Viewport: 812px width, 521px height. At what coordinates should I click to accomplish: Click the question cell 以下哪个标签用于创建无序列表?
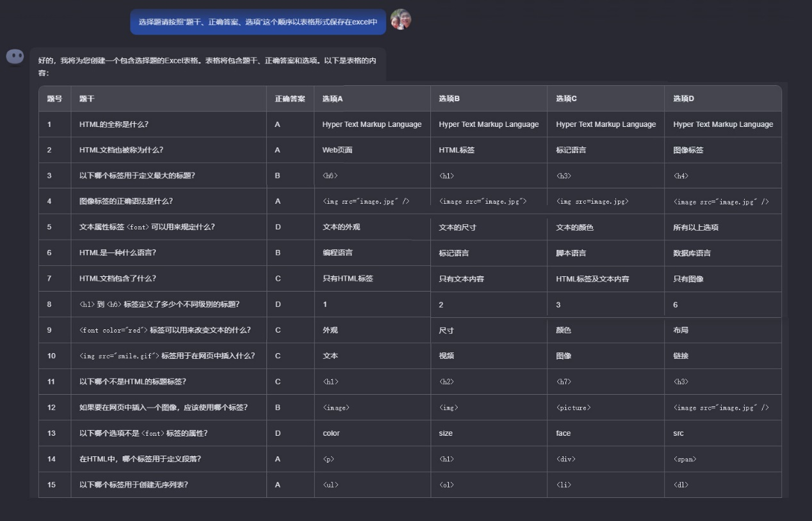133,485
